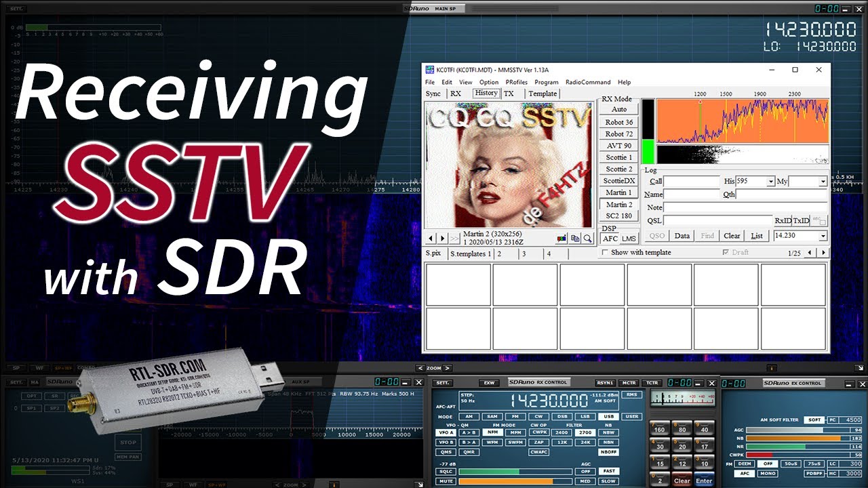Click the TxID button
868x488 pixels.
(801, 220)
